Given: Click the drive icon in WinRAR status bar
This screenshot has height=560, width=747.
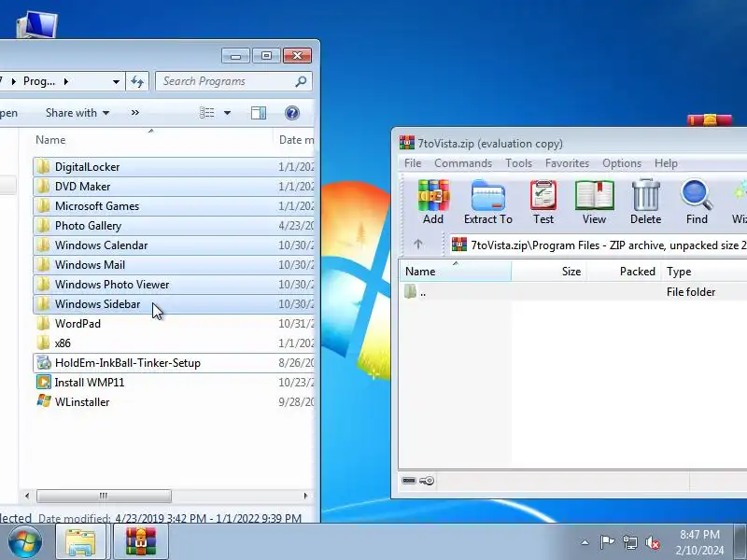Looking at the screenshot, I should click(409, 481).
